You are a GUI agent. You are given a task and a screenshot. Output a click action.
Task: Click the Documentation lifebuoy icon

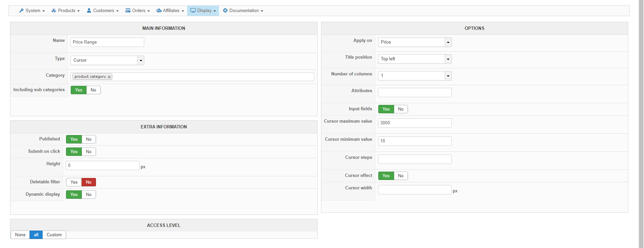coord(225,11)
